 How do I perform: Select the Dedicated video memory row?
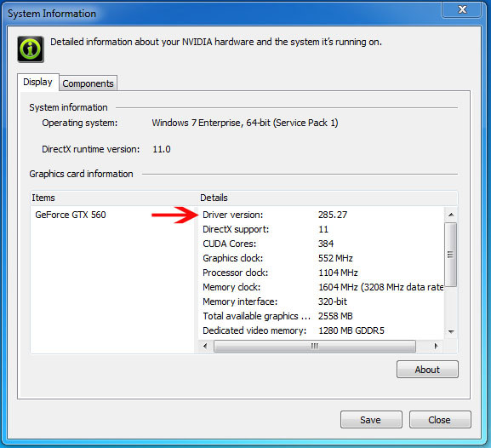[x=322, y=330]
